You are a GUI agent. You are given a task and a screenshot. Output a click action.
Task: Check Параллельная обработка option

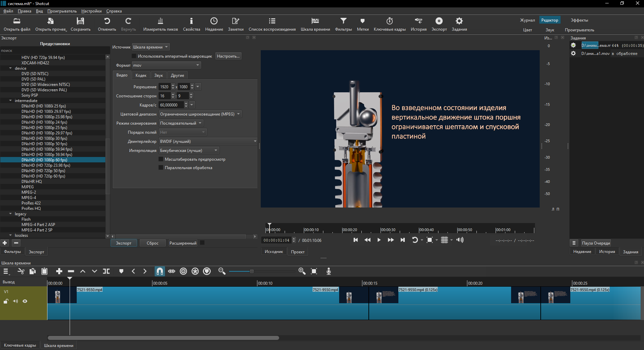pyautogui.click(x=161, y=168)
